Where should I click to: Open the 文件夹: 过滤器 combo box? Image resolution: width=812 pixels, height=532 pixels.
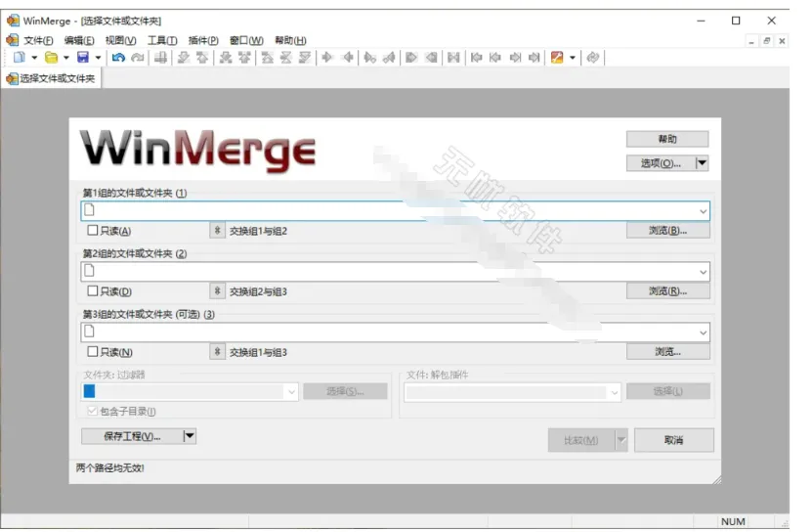190,391
